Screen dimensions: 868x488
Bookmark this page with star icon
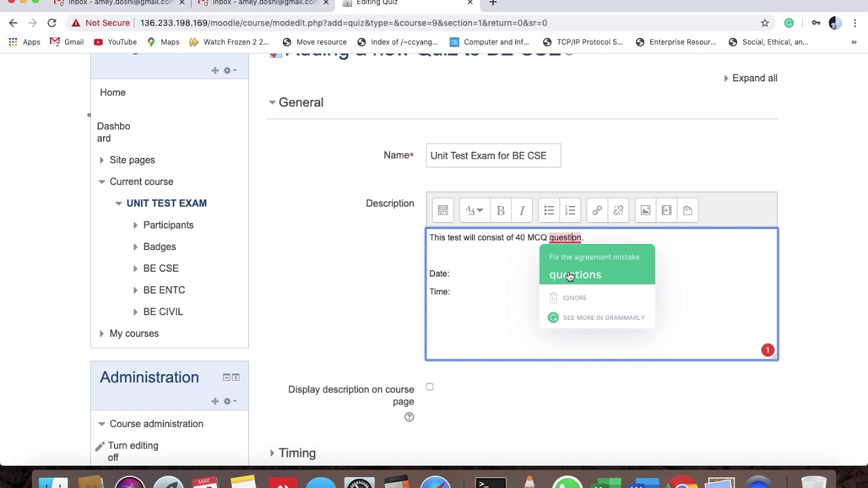765,23
